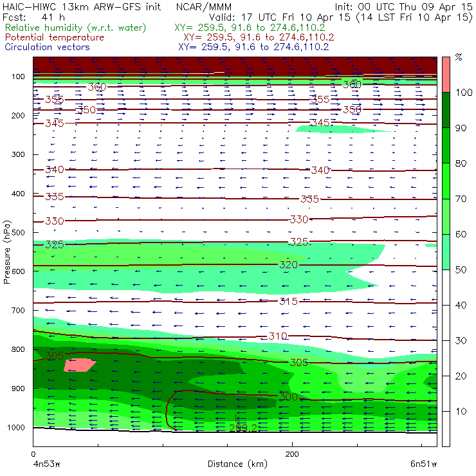Image resolution: width=476 pixels, height=476 pixels.
Task: Click the 100 colorbar percentage label
Action: pyautogui.click(x=464, y=92)
